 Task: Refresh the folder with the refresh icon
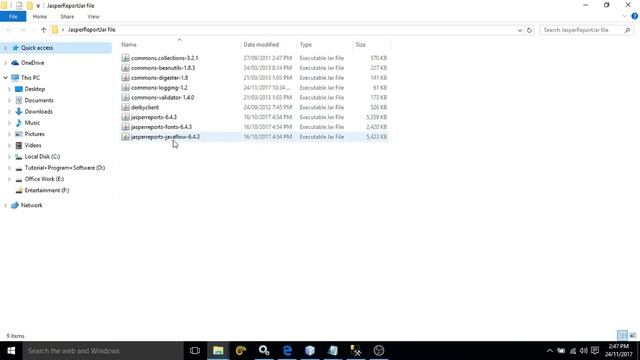click(x=529, y=30)
